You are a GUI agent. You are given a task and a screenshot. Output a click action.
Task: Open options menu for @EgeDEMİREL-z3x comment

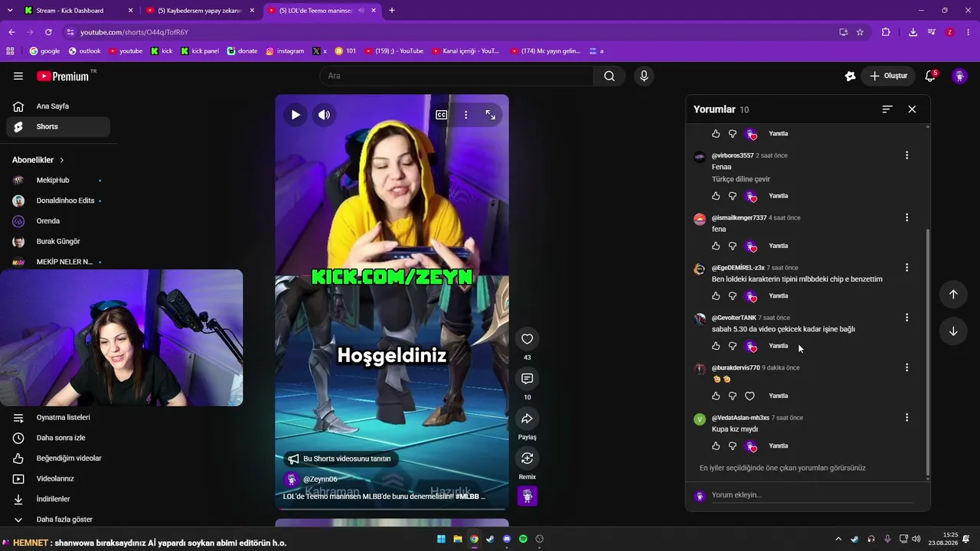tap(907, 268)
